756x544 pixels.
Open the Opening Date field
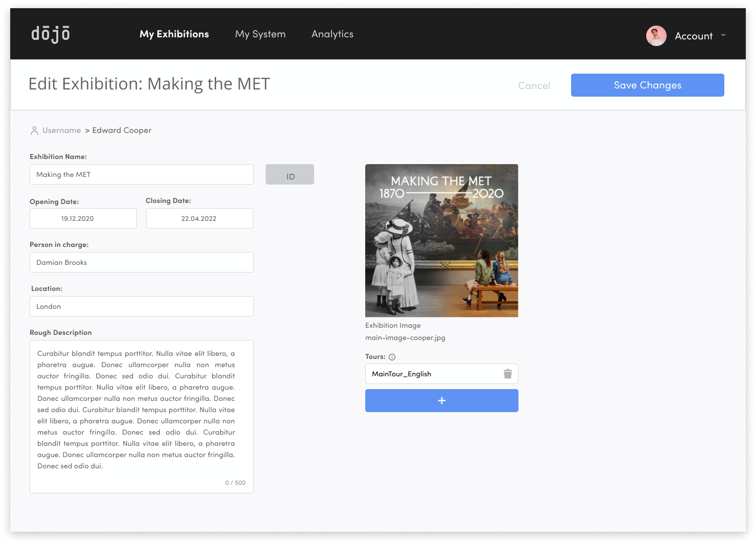point(83,218)
